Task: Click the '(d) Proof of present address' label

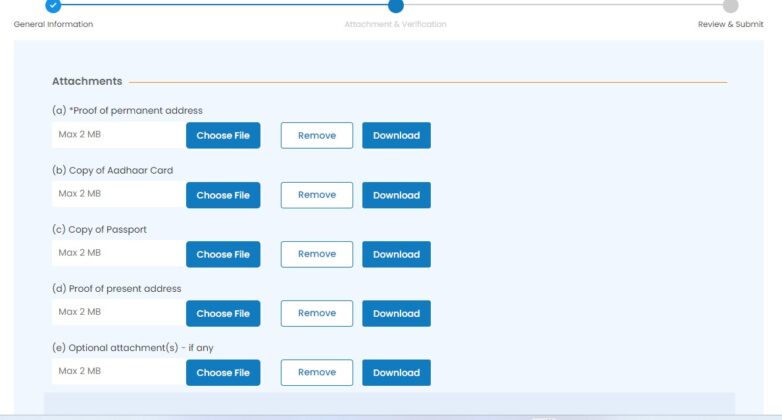Action: point(117,288)
